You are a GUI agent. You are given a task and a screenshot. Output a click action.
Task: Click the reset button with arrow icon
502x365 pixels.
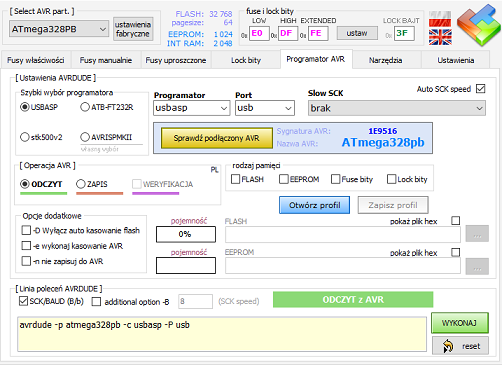(x=461, y=346)
